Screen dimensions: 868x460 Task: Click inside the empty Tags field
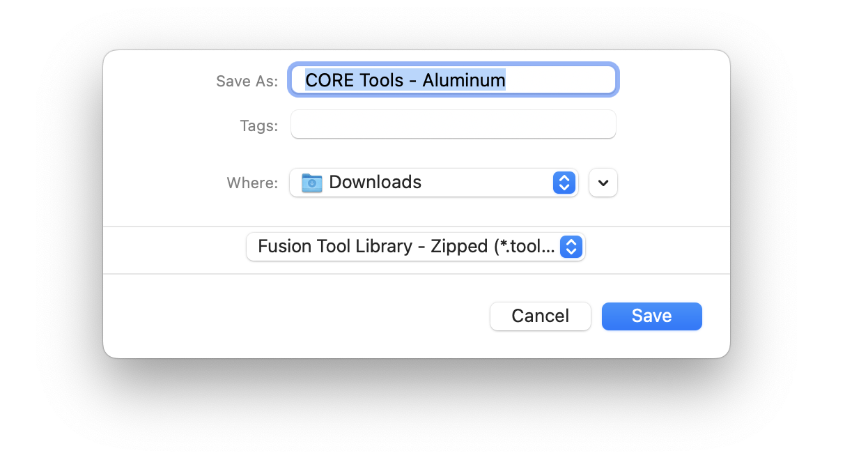coord(453,124)
